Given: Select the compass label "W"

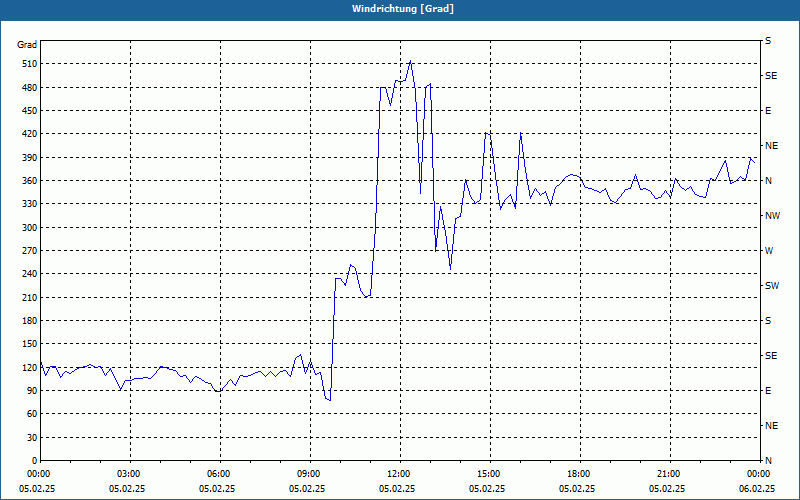Looking at the screenshot, I should coord(769,251).
